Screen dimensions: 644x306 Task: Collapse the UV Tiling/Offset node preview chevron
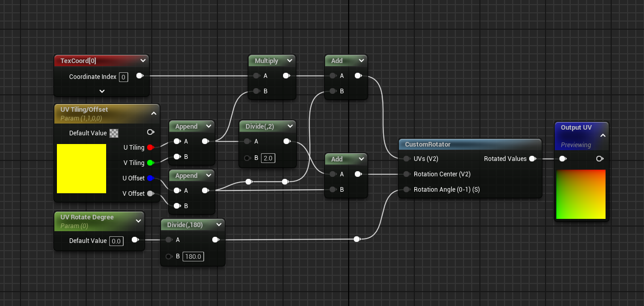[153, 114]
